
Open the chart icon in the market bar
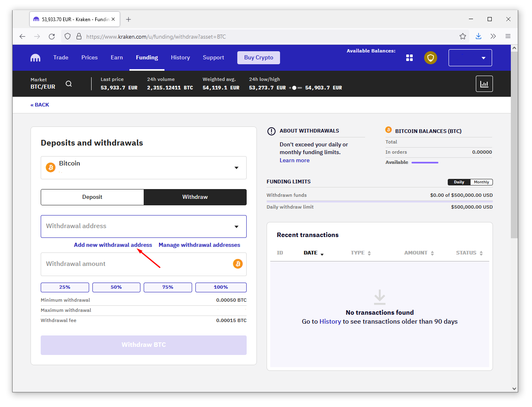coord(484,84)
